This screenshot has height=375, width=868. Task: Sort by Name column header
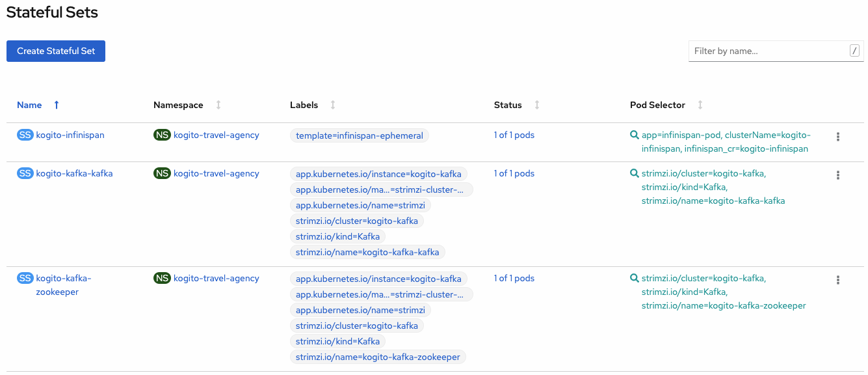[29, 105]
